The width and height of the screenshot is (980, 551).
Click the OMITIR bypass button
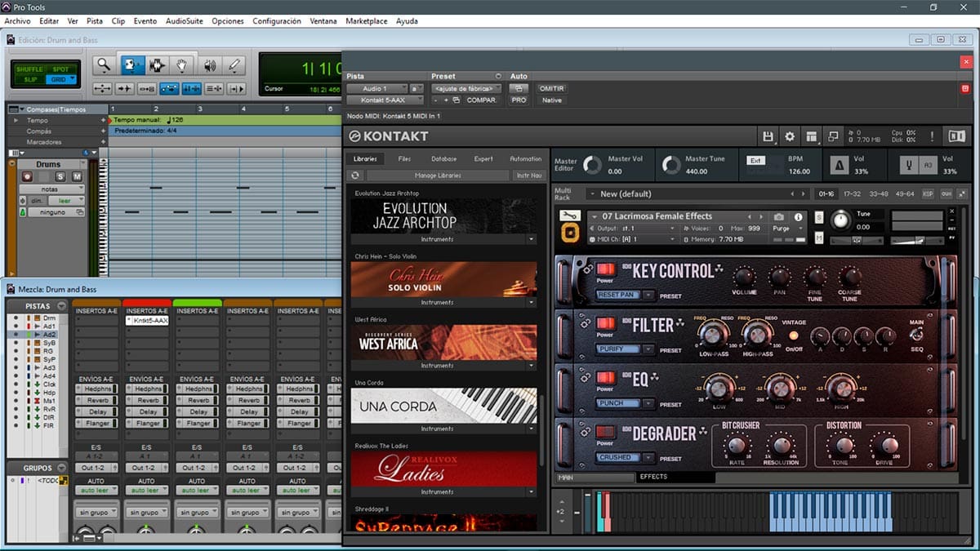point(552,88)
